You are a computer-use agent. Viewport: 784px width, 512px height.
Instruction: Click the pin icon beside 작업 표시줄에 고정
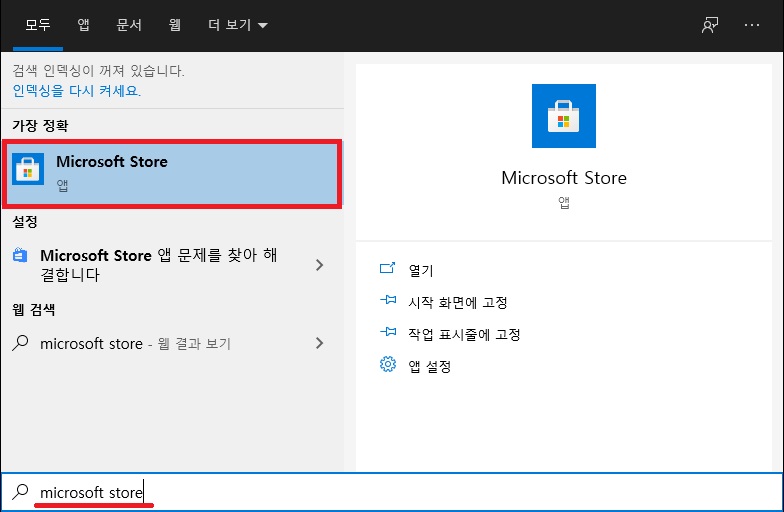[388, 332]
